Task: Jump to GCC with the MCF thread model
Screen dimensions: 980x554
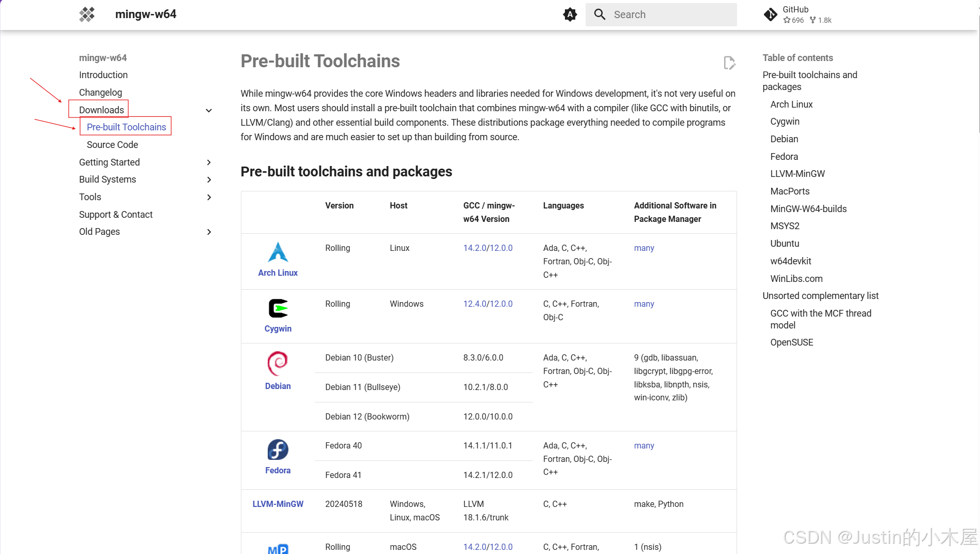Action: 821,319
